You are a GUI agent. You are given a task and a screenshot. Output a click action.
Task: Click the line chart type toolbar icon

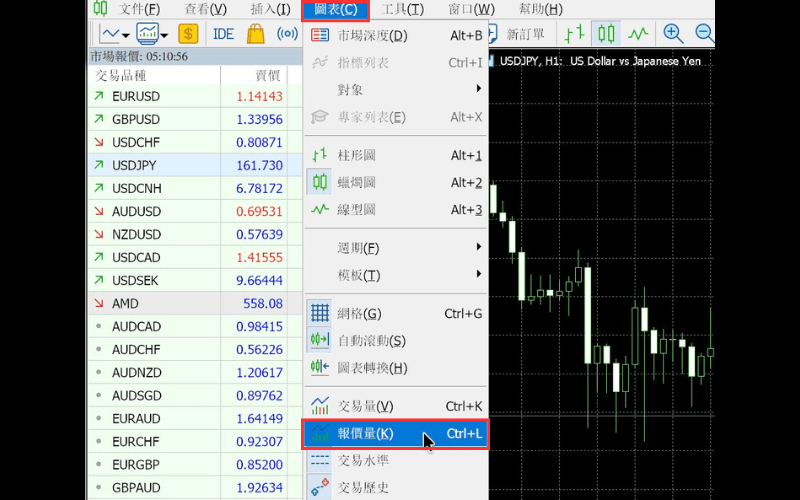click(x=110, y=34)
